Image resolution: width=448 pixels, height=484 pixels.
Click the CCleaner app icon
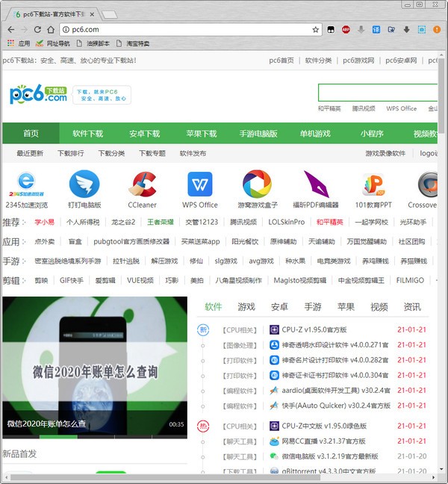tap(142, 184)
